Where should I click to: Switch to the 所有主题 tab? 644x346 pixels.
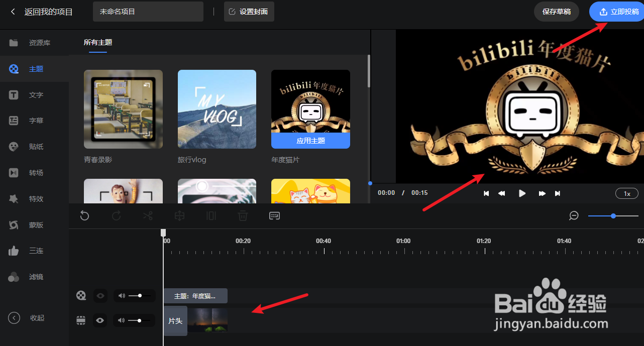tap(98, 42)
